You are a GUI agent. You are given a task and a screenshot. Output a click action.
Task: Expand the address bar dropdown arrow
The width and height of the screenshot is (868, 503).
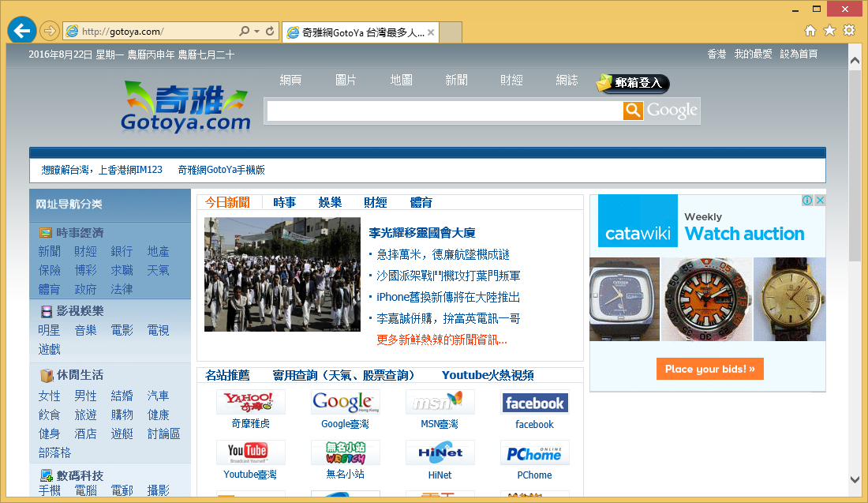click(x=257, y=32)
